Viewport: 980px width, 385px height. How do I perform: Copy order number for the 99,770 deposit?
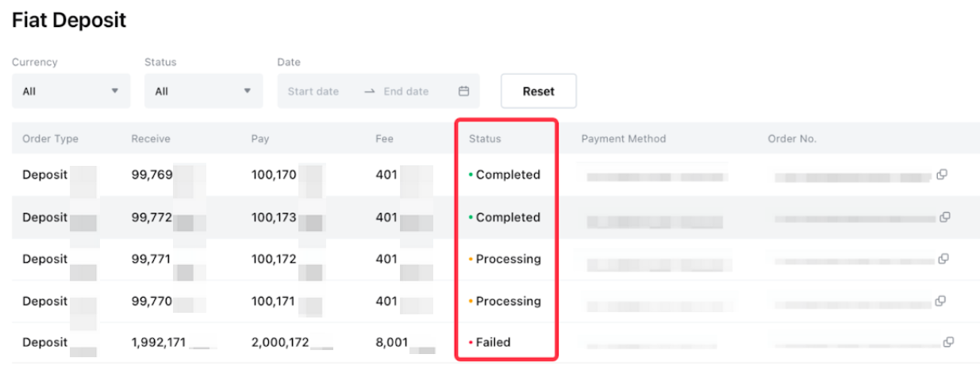(x=940, y=301)
